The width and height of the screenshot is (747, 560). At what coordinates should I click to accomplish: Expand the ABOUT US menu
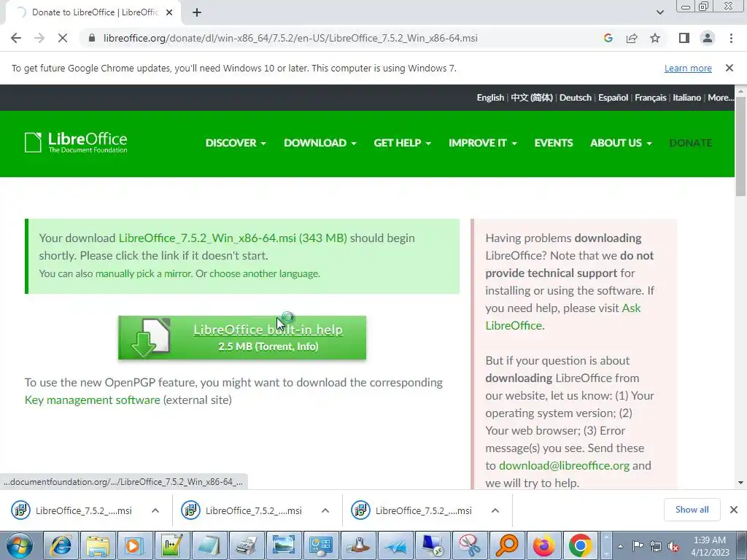[x=621, y=143]
